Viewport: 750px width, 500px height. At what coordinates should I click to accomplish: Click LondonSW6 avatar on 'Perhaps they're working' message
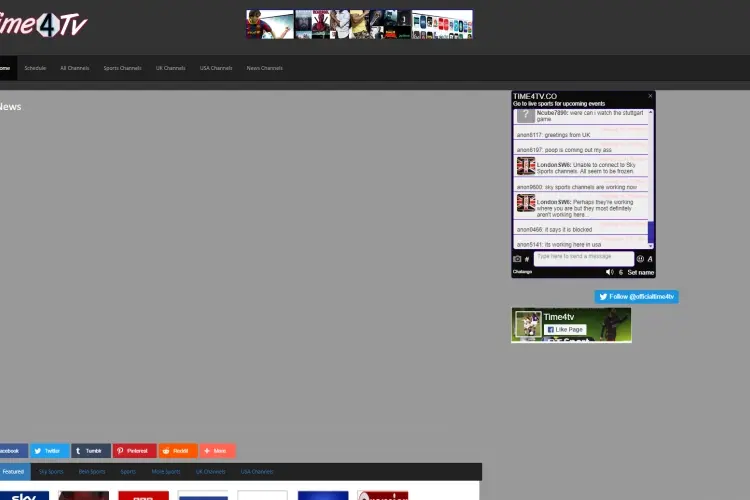click(526, 203)
